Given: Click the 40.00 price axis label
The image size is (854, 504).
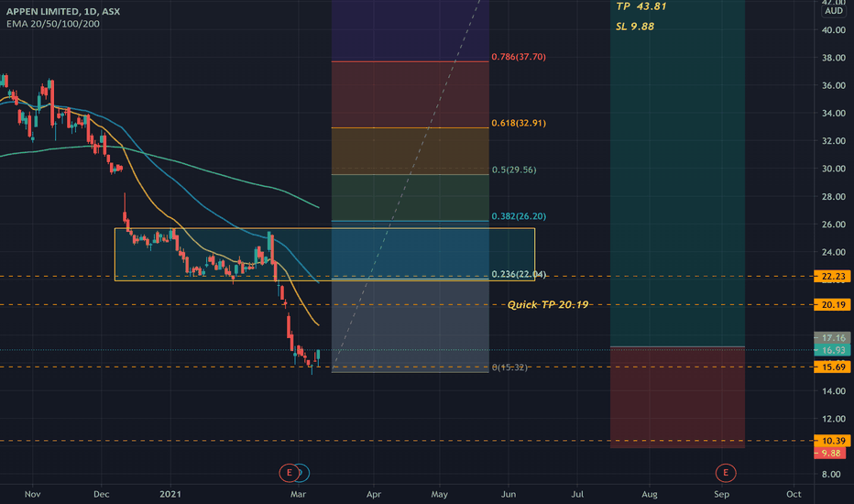Looking at the screenshot, I should coord(833,30).
